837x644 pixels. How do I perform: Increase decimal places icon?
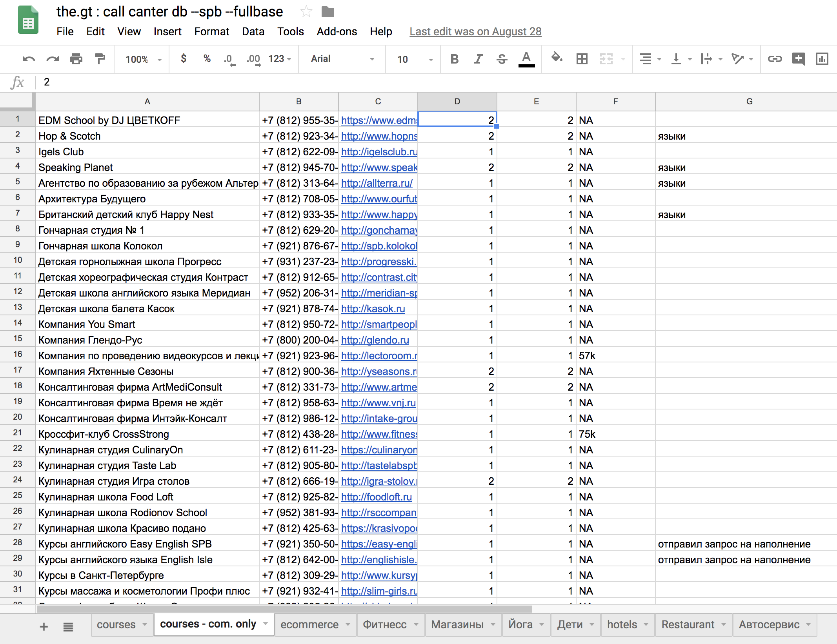tap(253, 60)
